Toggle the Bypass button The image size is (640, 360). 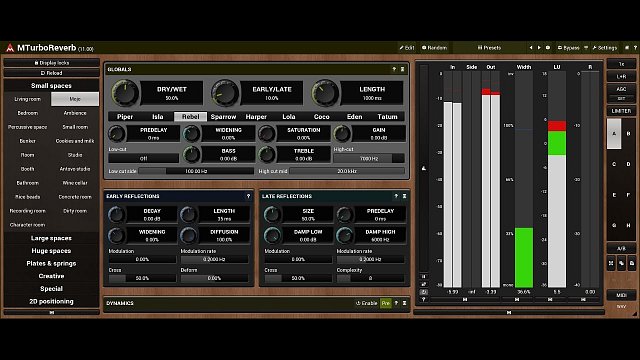coord(569,48)
